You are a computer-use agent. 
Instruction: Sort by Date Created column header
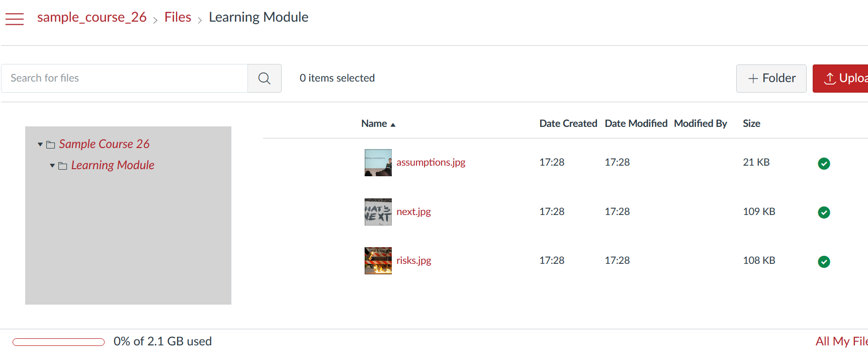click(x=568, y=123)
